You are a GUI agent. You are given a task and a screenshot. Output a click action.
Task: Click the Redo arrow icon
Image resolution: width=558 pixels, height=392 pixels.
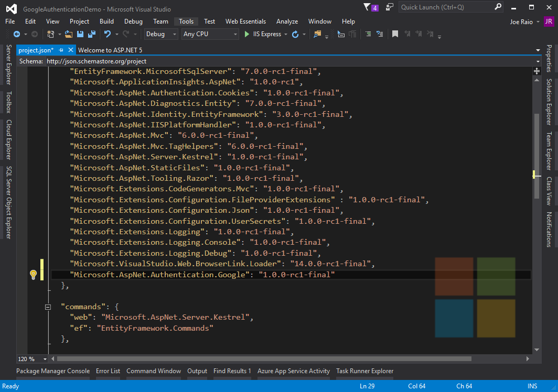(x=126, y=34)
